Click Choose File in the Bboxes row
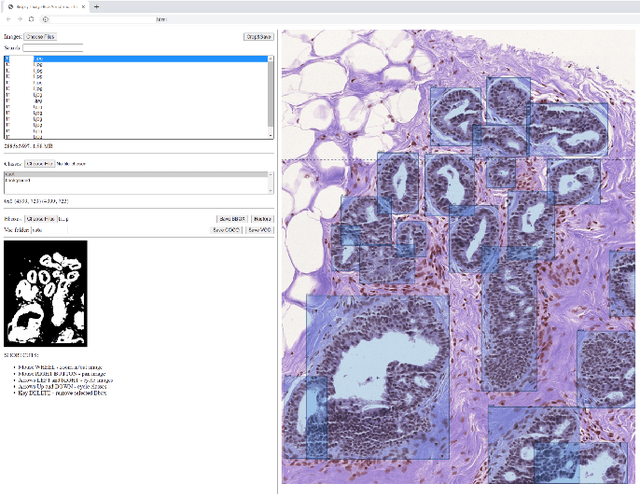The width and height of the screenshot is (640, 494). (41, 218)
